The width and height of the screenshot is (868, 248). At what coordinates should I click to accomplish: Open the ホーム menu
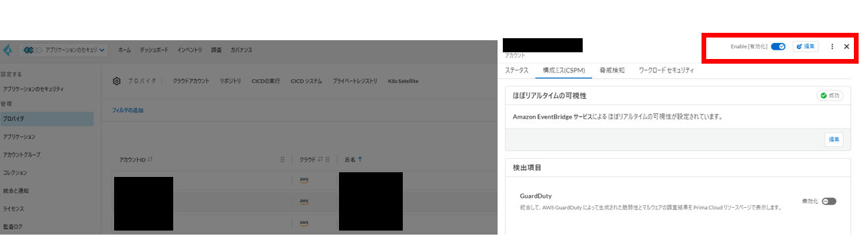tap(124, 50)
